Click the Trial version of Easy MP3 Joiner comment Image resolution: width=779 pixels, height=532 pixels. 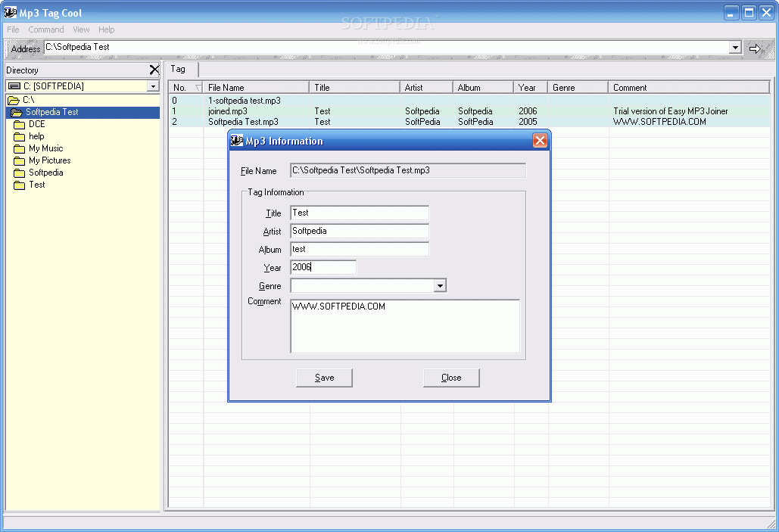coord(670,111)
